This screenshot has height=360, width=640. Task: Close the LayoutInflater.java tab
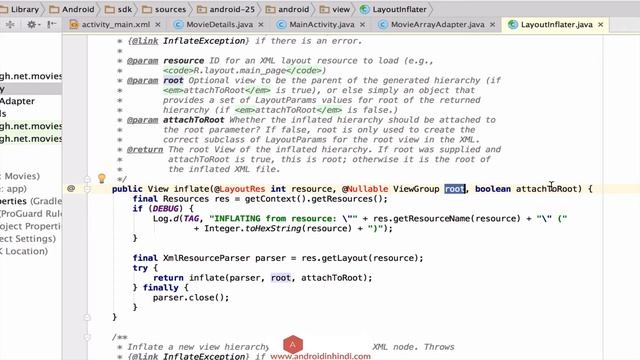tap(601, 24)
